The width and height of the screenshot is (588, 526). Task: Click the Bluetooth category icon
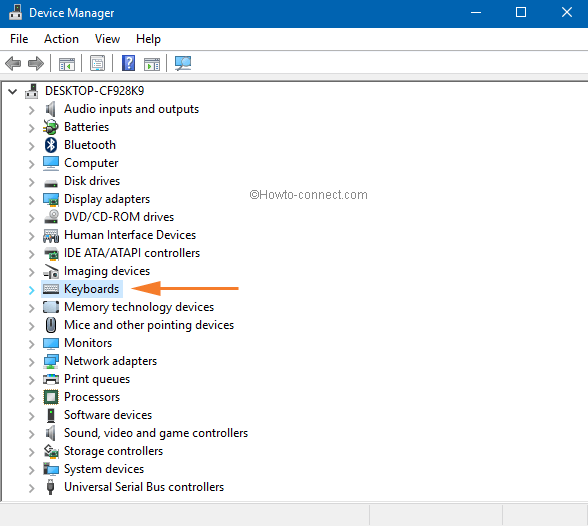(x=51, y=145)
